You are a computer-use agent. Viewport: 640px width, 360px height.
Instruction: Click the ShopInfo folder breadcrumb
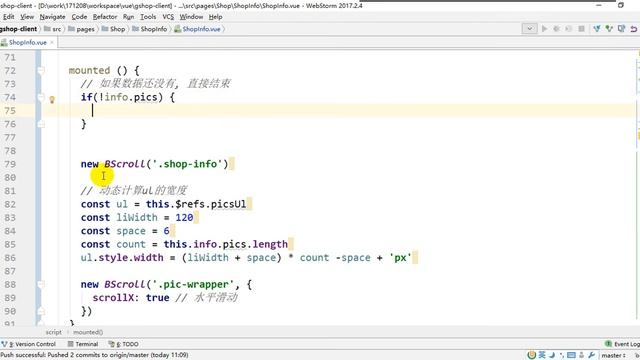(150, 29)
